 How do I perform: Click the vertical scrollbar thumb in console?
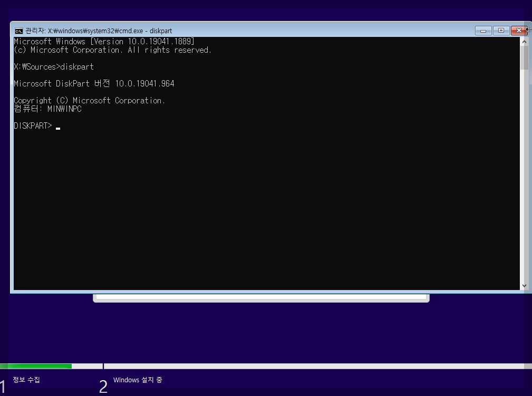click(524, 57)
